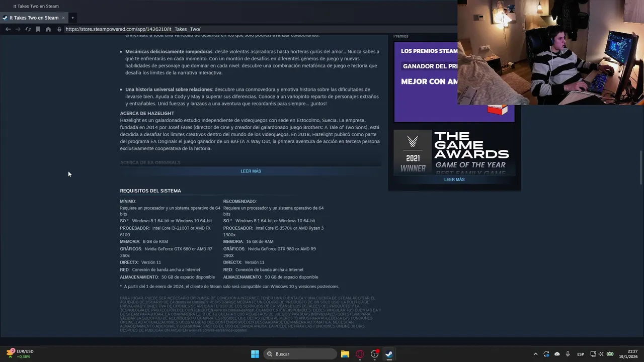Click '8 GB de RAM' memory value
The width and height of the screenshot is (644, 362).
pyautogui.click(x=155, y=241)
